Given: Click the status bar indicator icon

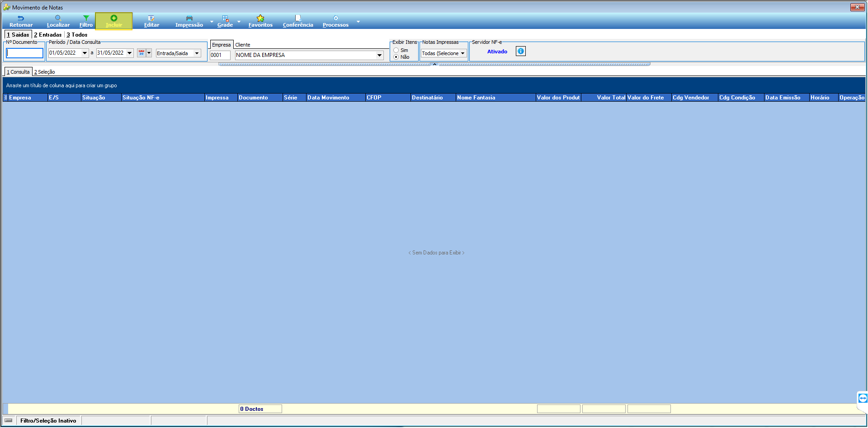Looking at the screenshot, I should click(9, 420).
